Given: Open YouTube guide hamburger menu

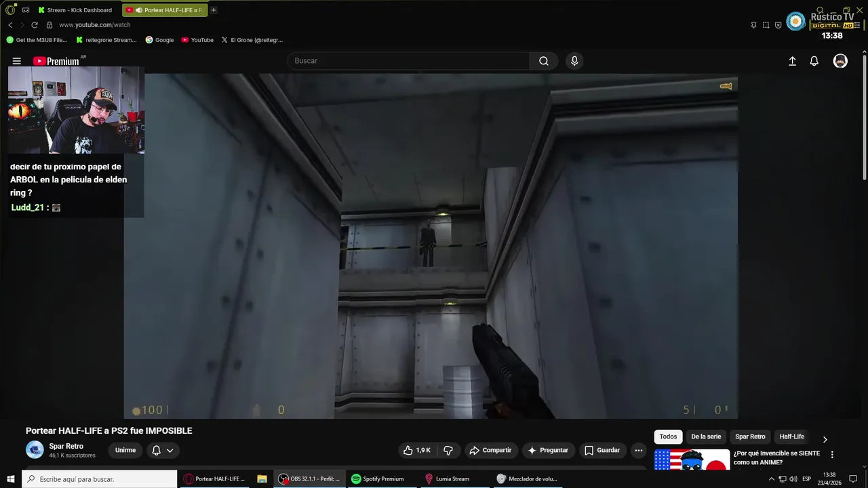Looking at the screenshot, I should point(17,61).
